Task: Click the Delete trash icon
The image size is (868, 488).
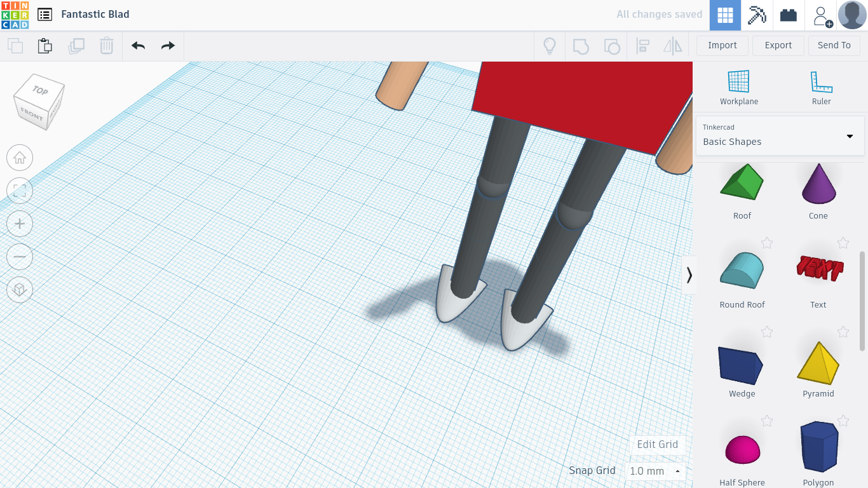Action: coord(107,46)
